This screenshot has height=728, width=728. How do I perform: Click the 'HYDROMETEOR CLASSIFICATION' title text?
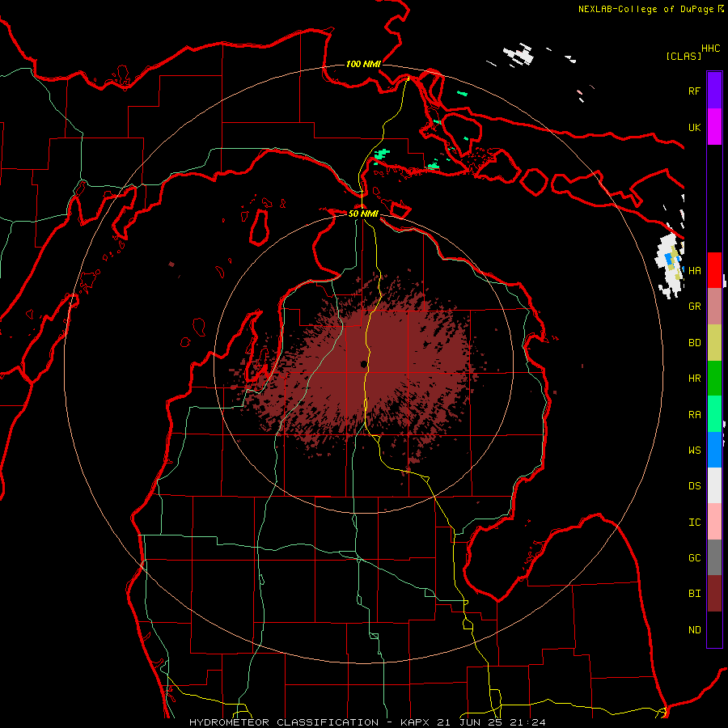pyautogui.click(x=284, y=722)
